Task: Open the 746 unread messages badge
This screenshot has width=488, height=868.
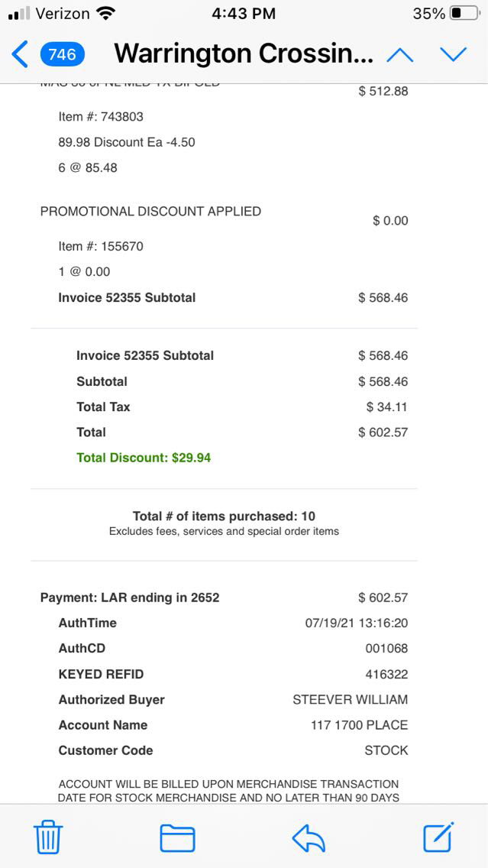Action: [x=63, y=54]
